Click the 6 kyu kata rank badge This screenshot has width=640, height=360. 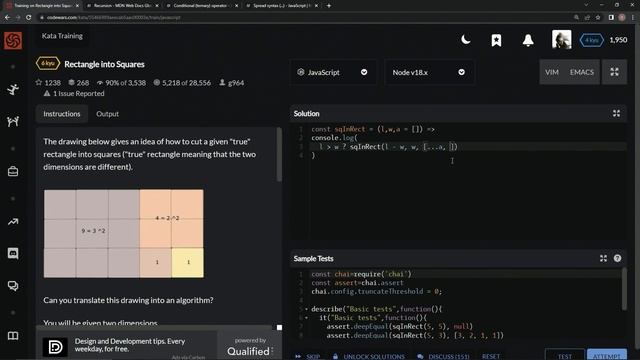tap(48, 64)
